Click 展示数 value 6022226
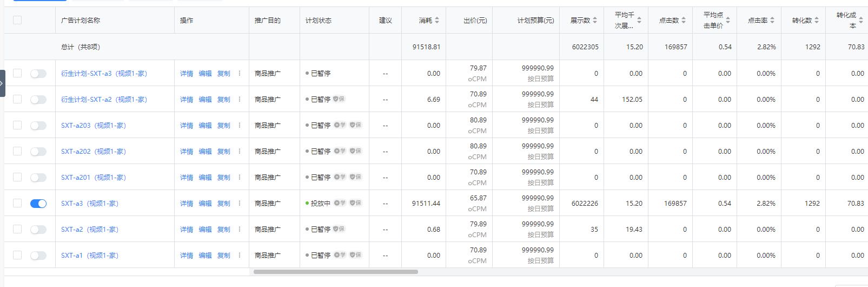868x287 pixels. click(x=585, y=203)
